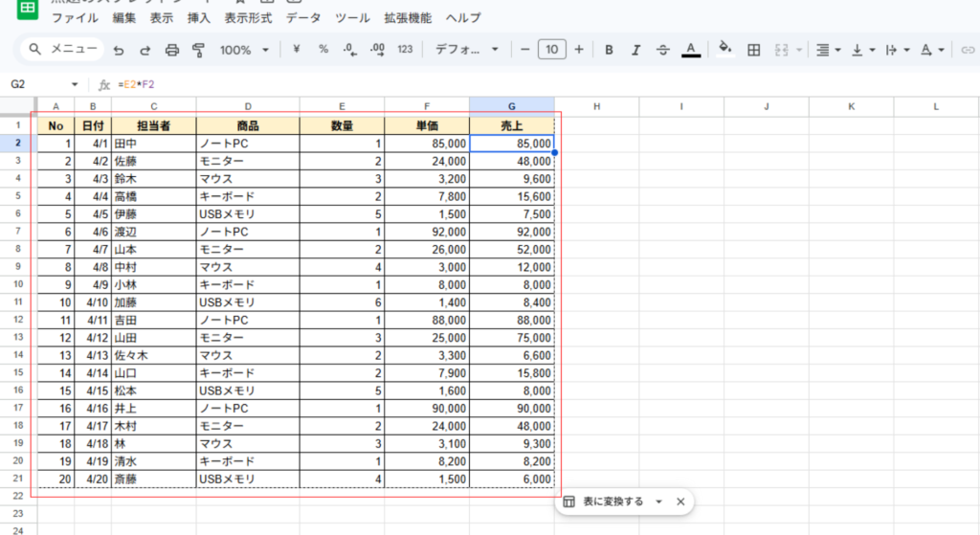
Task: Toggle italic formatting
Action: point(635,50)
